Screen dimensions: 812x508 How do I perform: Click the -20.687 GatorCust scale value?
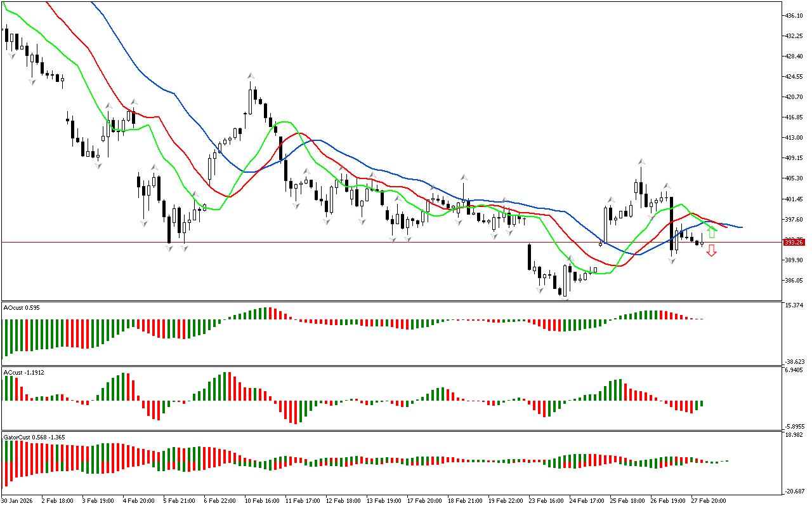(795, 491)
